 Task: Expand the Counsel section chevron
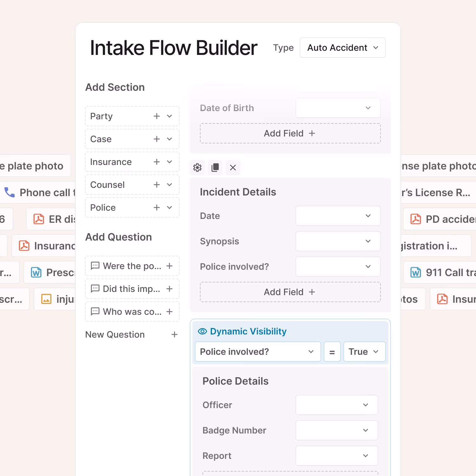tap(169, 185)
